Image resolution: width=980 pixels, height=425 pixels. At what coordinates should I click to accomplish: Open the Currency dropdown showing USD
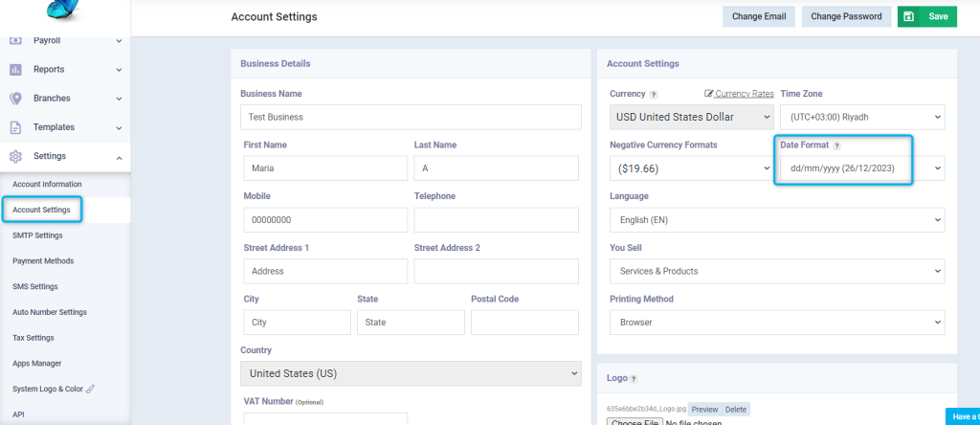coord(692,117)
